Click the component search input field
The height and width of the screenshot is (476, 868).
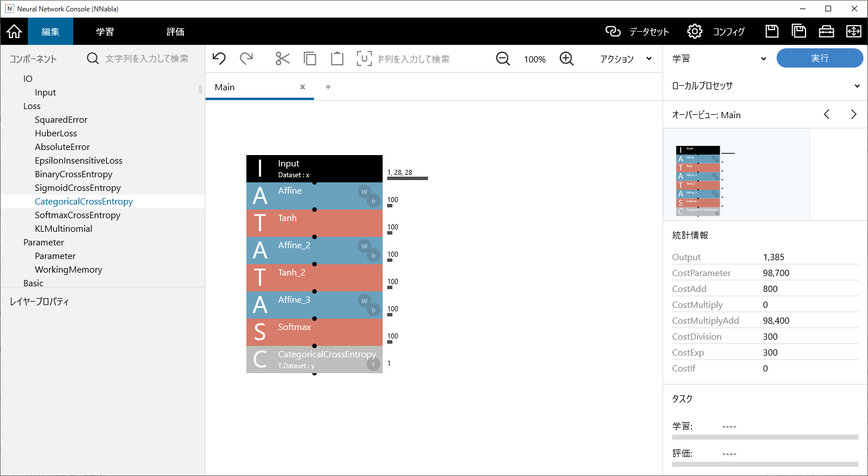[147, 59]
